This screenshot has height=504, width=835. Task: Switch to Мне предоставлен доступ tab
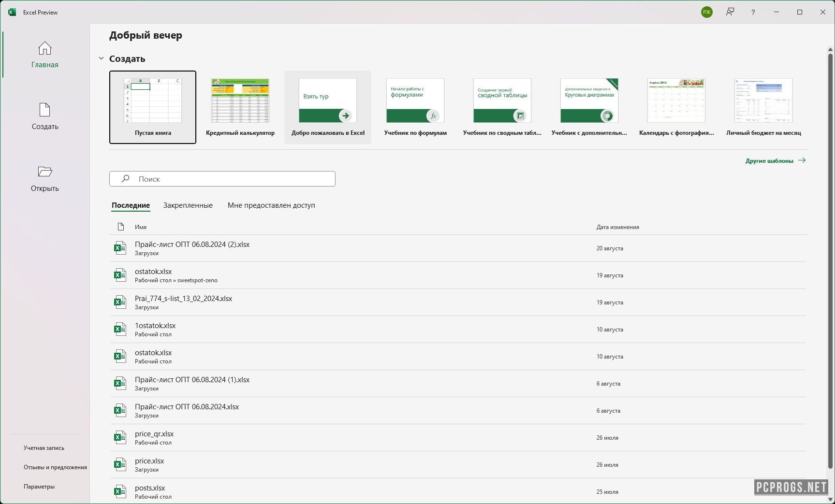point(271,205)
